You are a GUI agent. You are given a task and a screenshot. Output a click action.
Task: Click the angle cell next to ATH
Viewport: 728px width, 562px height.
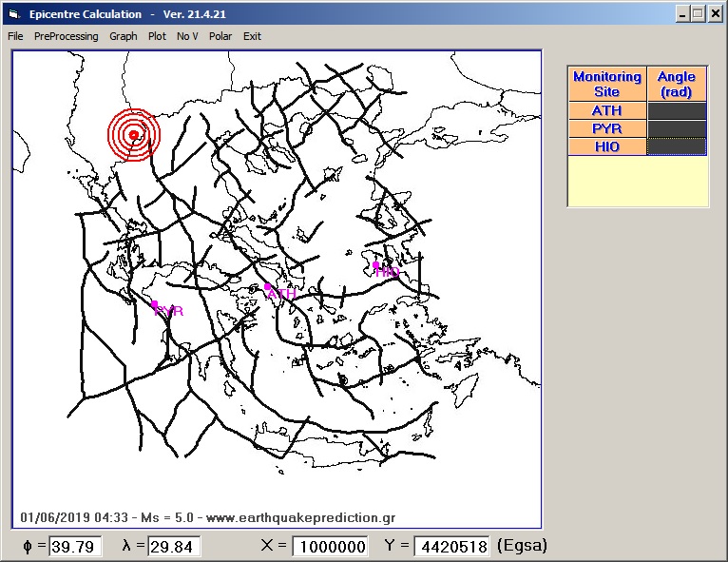tap(677, 111)
